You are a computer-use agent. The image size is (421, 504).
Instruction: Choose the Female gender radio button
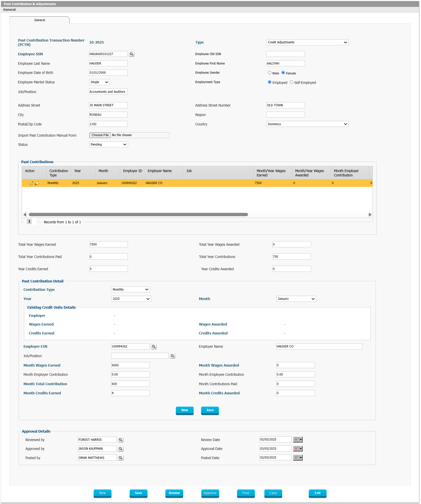pyautogui.click(x=283, y=73)
